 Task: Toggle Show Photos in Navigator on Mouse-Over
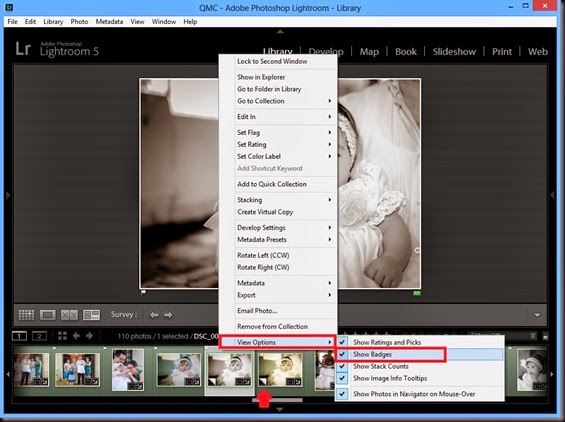(420, 394)
